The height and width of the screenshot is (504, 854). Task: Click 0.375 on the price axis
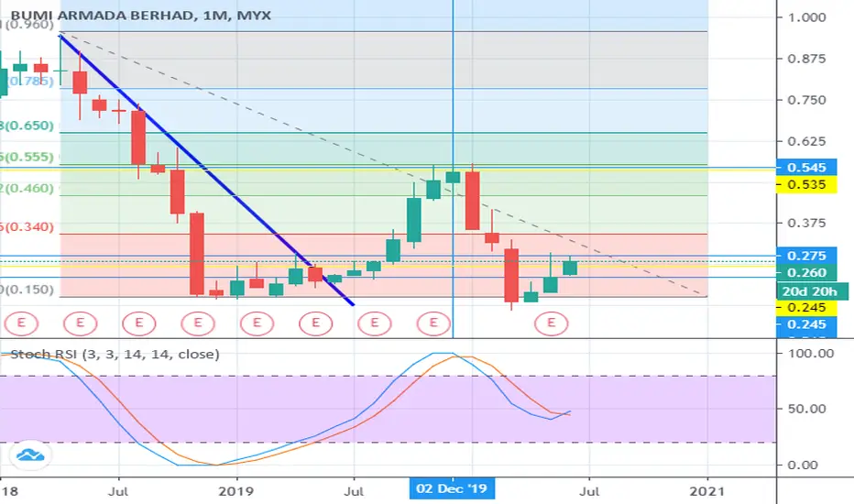pos(807,223)
